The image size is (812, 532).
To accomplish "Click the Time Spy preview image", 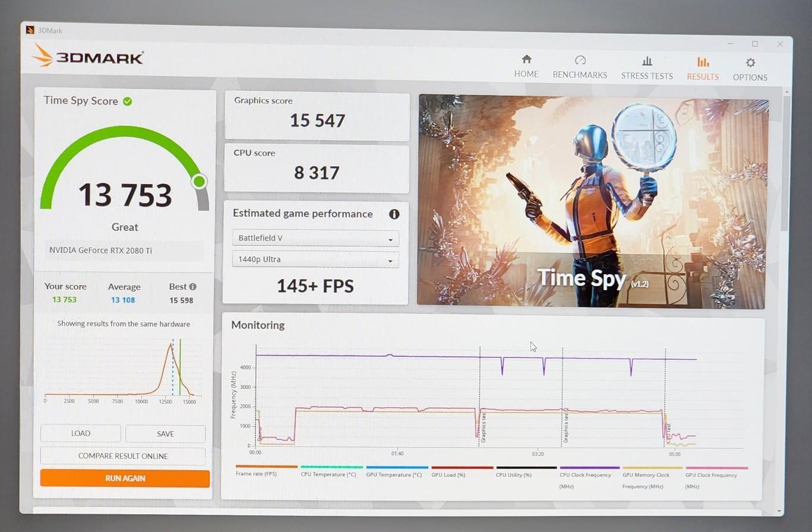I will coord(592,201).
